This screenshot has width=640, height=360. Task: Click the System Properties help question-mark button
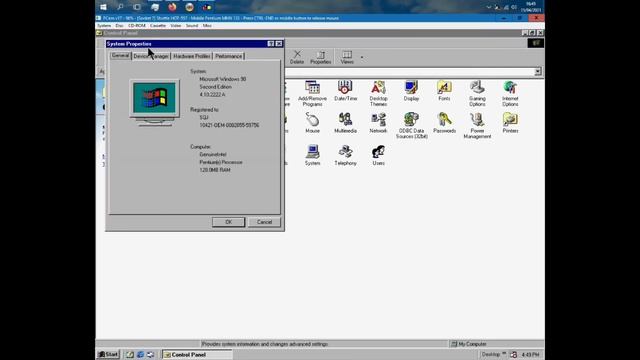[271, 44]
